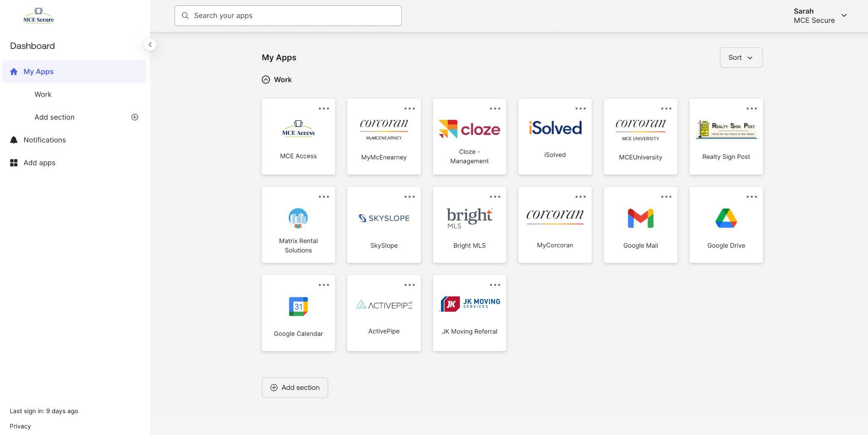Image resolution: width=868 pixels, height=435 pixels.
Task: Open the MCE Access app logo
Action: (x=298, y=129)
